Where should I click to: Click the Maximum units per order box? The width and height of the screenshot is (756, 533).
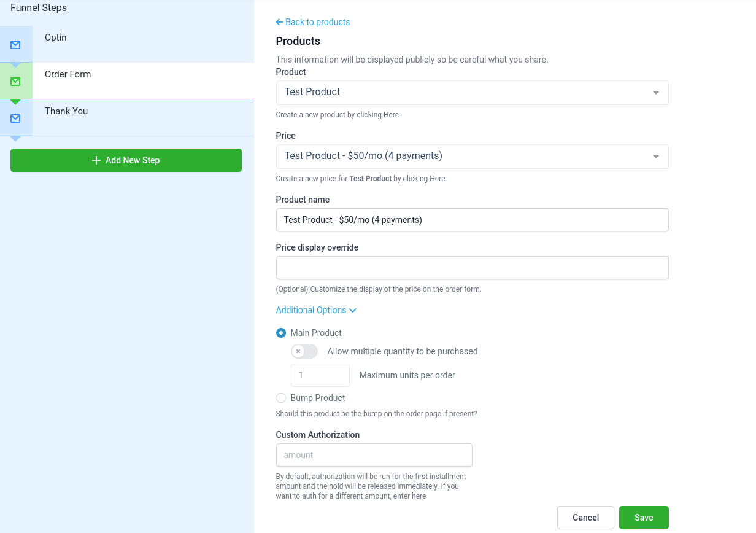[x=320, y=375]
